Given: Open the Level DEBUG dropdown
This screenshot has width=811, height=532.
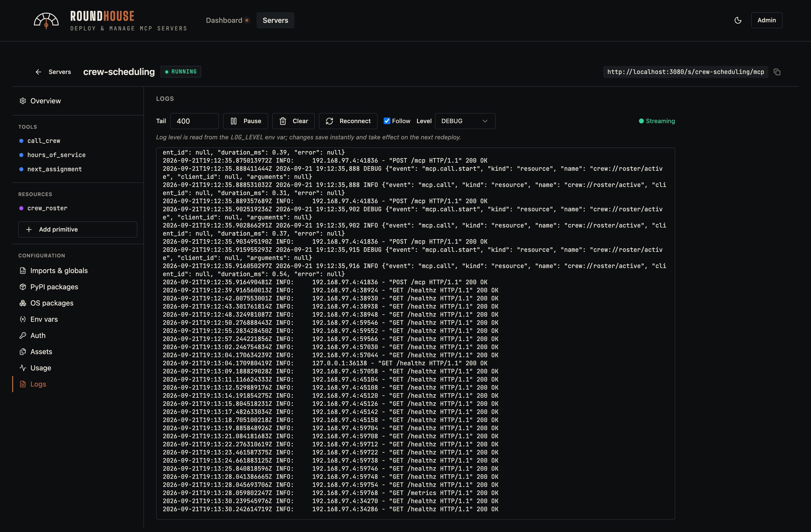Looking at the screenshot, I should click(465, 121).
